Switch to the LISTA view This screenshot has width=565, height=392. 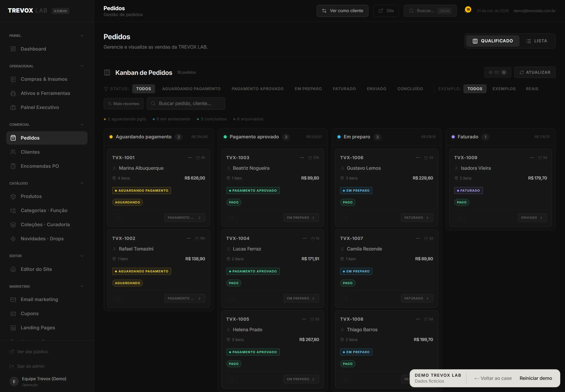(537, 41)
